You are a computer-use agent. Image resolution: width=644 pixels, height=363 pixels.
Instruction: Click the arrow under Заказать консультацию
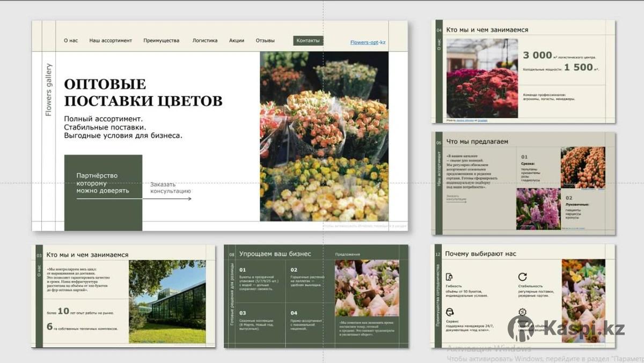click(x=171, y=199)
